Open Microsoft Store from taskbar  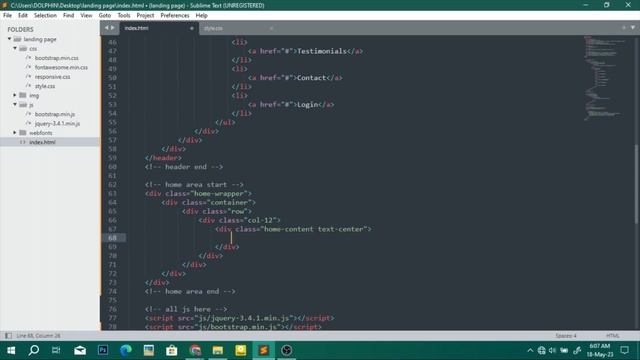(172, 350)
